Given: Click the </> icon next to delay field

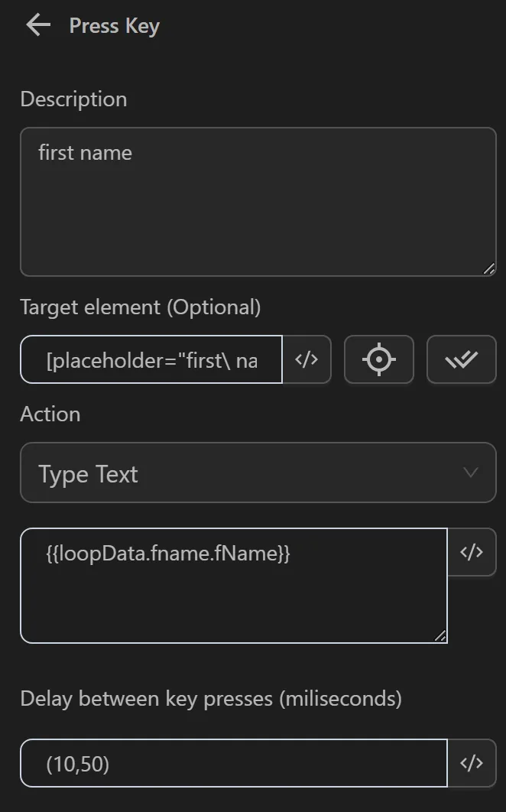Looking at the screenshot, I should tap(472, 762).
